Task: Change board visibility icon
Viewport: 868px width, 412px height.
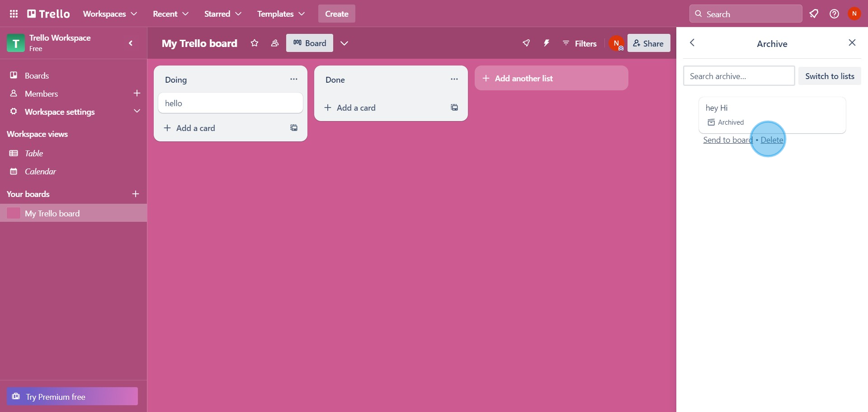Action: (x=274, y=43)
